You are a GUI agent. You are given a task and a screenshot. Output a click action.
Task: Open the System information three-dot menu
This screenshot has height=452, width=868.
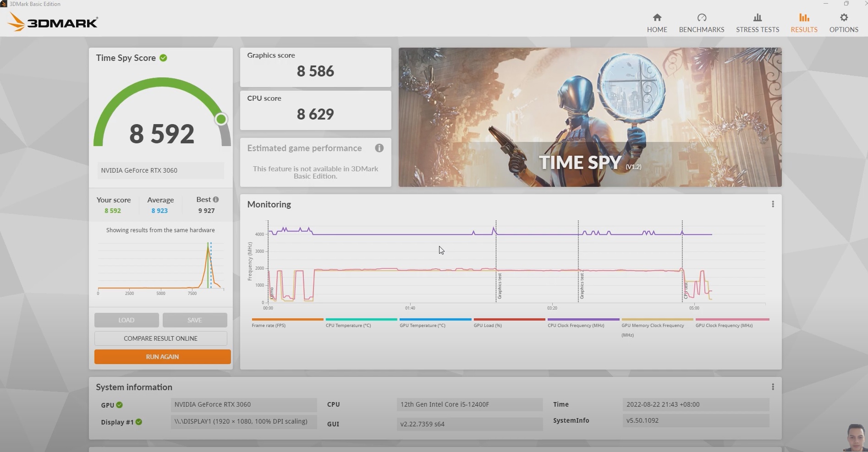[773, 387]
